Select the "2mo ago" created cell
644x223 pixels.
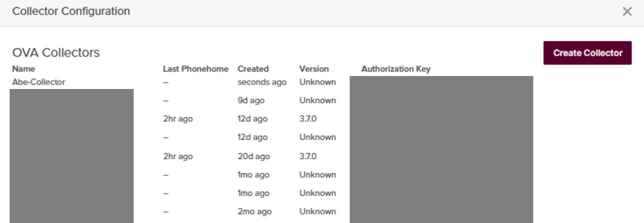tap(255, 212)
